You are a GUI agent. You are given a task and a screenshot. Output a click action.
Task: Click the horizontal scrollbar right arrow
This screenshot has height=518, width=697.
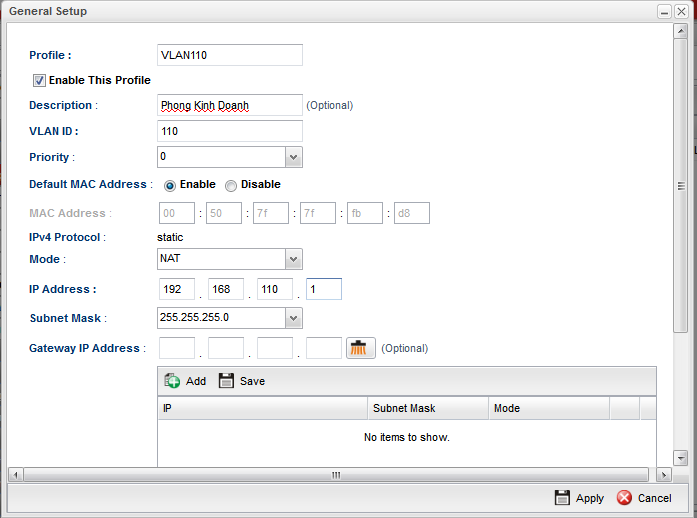pyautogui.click(x=665, y=474)
